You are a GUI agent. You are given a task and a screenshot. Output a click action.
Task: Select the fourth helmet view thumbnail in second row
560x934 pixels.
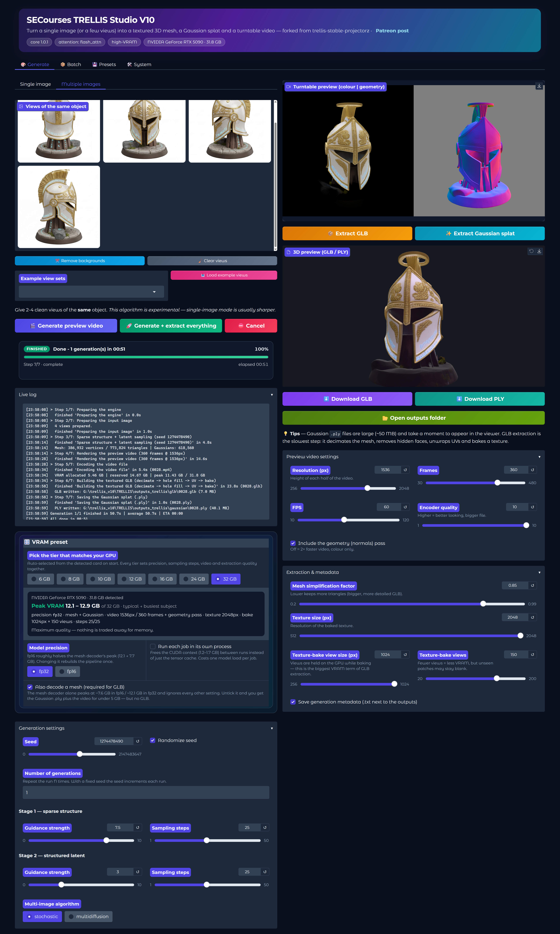[59, 207]
